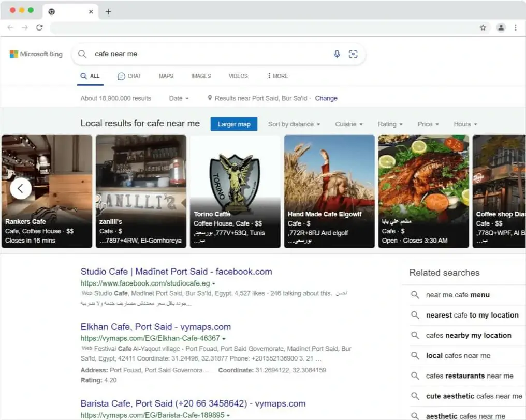Click the Larger map button
526x420 pixels.
click(x=234, y=124)
